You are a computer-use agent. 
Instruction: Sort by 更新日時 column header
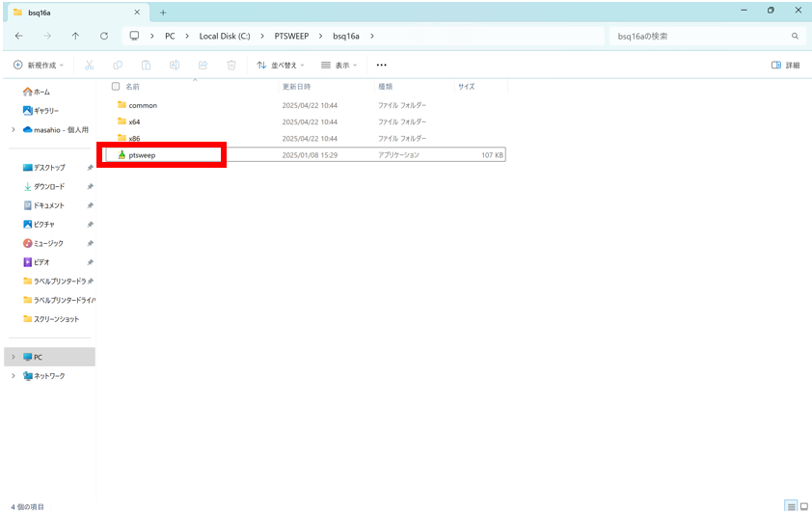coord(296,87)
